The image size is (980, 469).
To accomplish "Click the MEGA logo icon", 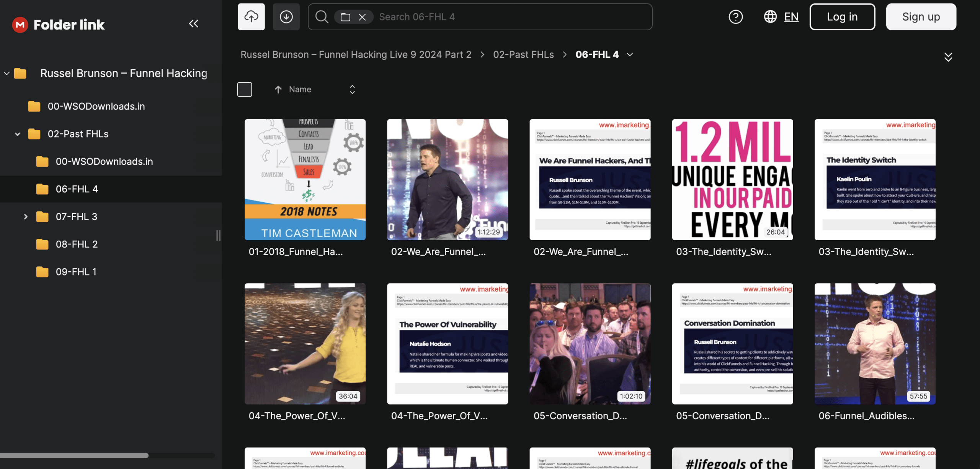I will point(20,25).
